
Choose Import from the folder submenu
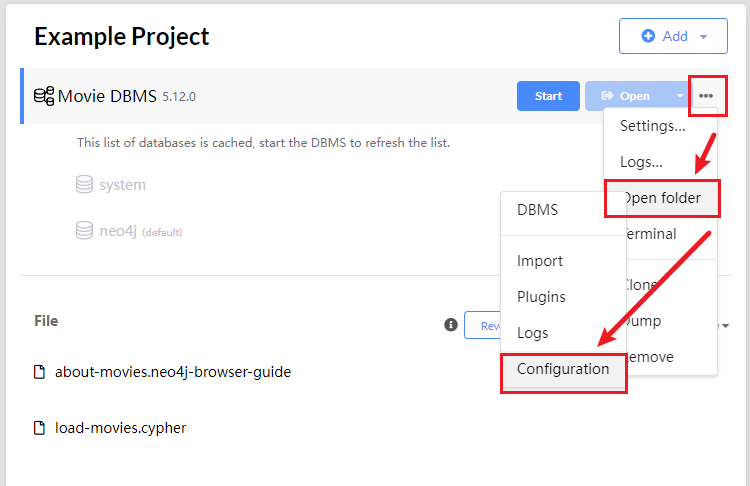[x=540, y=261]
